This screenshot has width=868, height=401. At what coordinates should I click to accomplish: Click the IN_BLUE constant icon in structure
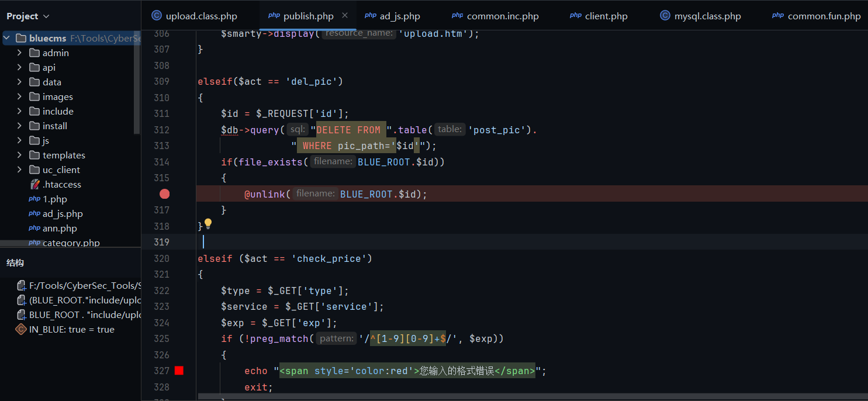[21, 330]
